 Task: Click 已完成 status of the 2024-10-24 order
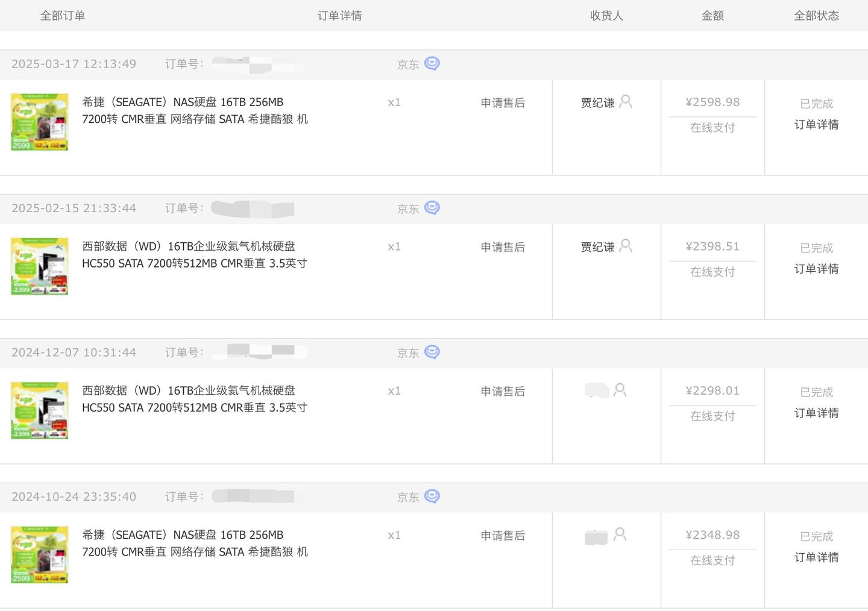[x=816, y=536]
